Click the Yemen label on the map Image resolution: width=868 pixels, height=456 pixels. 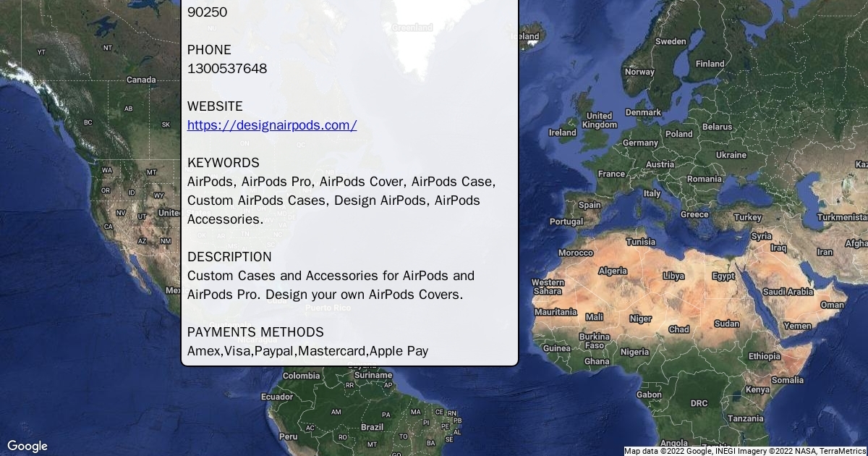click(x=797, y=326)
